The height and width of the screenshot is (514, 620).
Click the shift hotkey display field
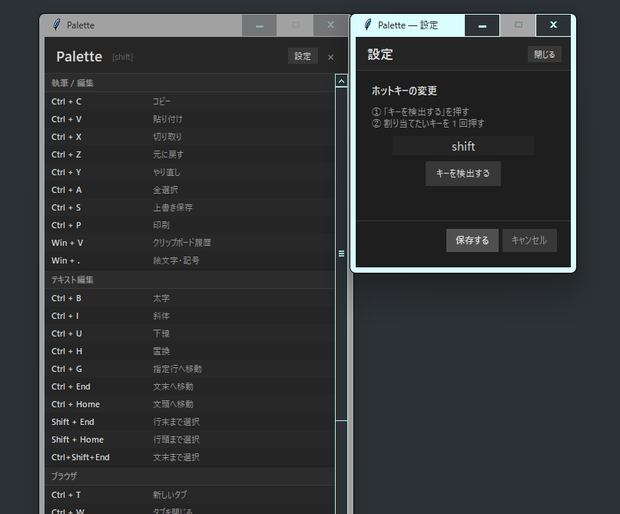coord(463,146)
